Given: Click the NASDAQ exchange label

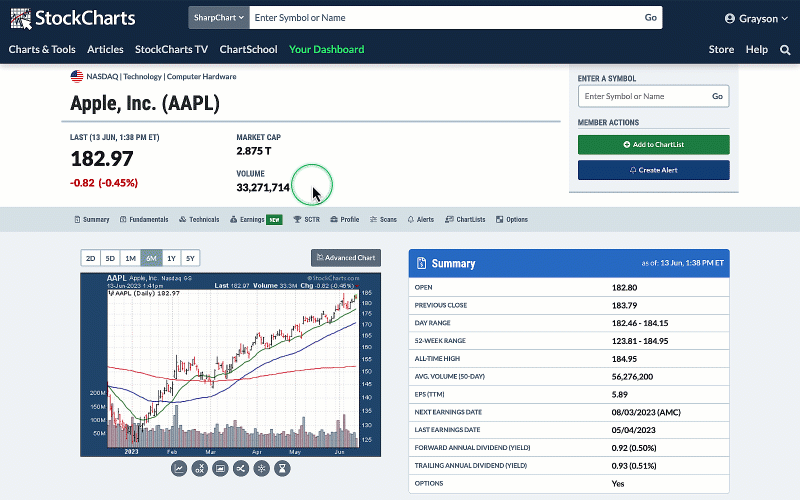Looking at the screenshot, I should point(102,77).
